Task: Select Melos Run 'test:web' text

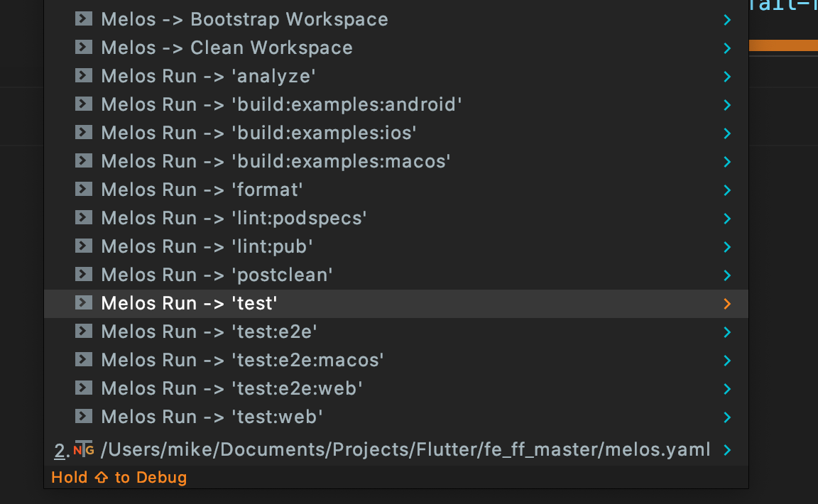Action: [x=212, y=417]
